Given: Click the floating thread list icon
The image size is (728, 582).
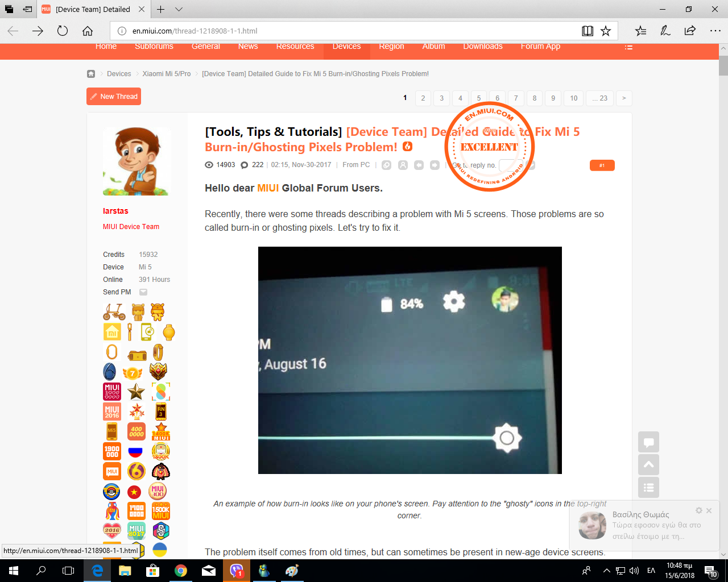Looking at the screenshot, I should [x=648, y=488].
